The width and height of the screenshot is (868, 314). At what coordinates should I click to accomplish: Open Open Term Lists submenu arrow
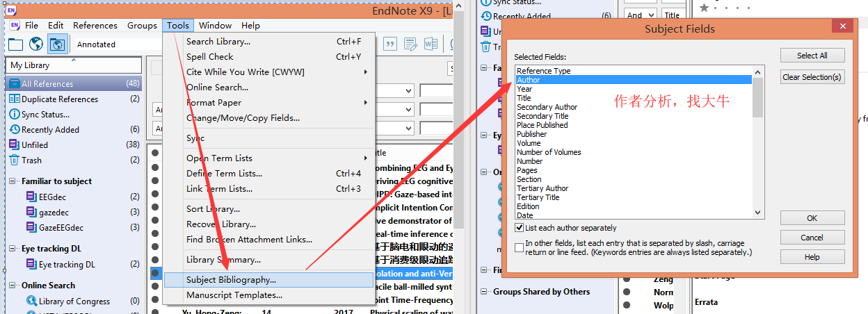tap(366, 158)
